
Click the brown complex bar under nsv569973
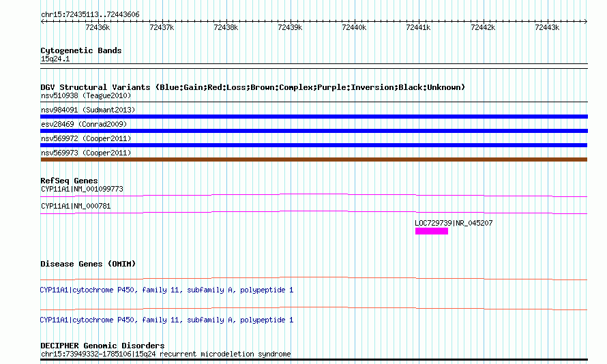[x=314, y=160]
